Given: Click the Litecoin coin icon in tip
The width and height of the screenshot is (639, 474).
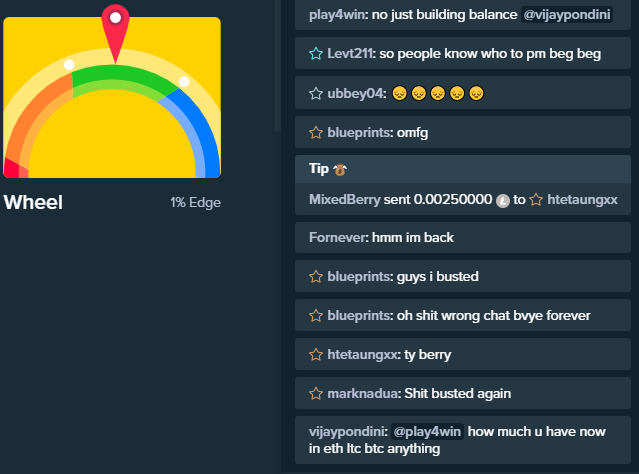Looking at the screenshot, I should (x=503, y=201).
